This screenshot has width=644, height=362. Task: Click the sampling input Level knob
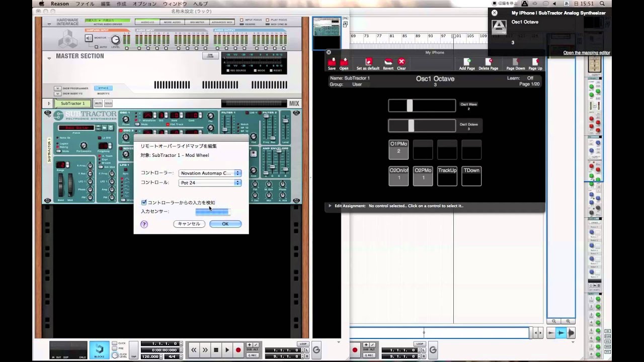coord(116,39)
